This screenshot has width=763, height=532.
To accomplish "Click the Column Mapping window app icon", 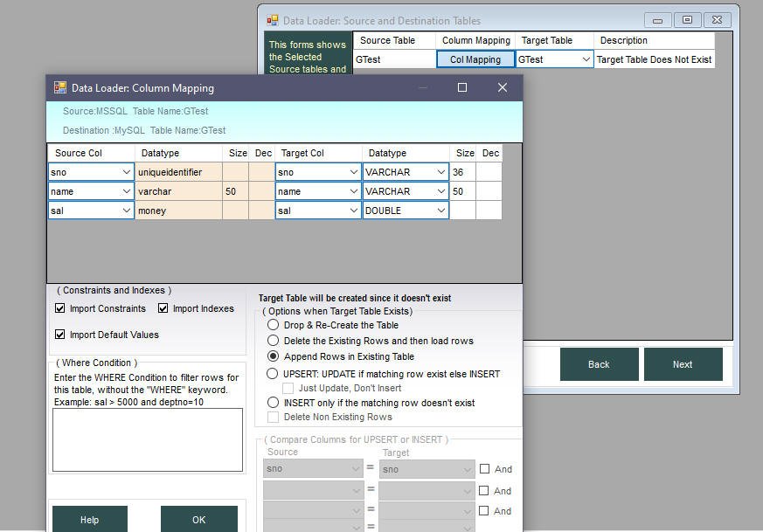I will pyautogui.click(x=60, y=87).
